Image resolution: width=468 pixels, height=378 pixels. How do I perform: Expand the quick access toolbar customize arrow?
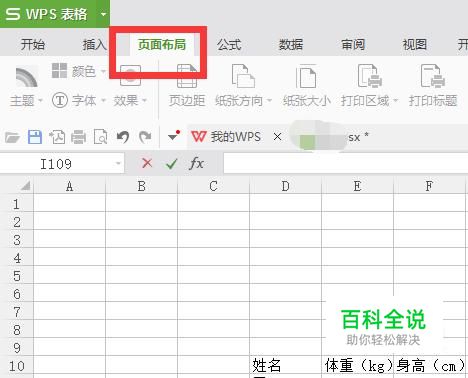(174, 136)
